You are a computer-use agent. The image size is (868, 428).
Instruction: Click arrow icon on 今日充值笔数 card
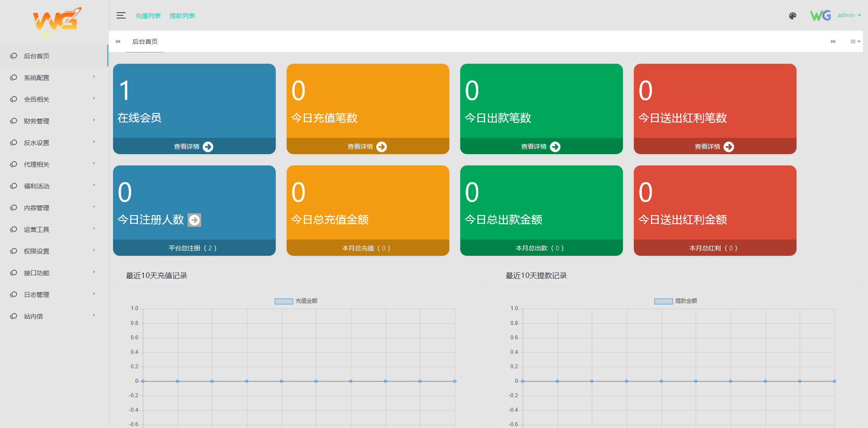(x=382, y=147)
